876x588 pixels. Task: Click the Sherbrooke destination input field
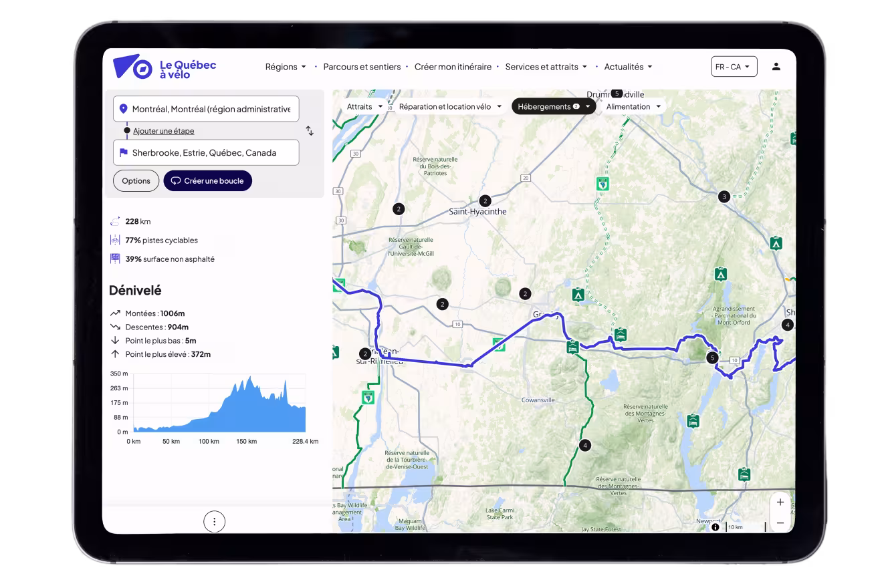click(x=206, y=152)
